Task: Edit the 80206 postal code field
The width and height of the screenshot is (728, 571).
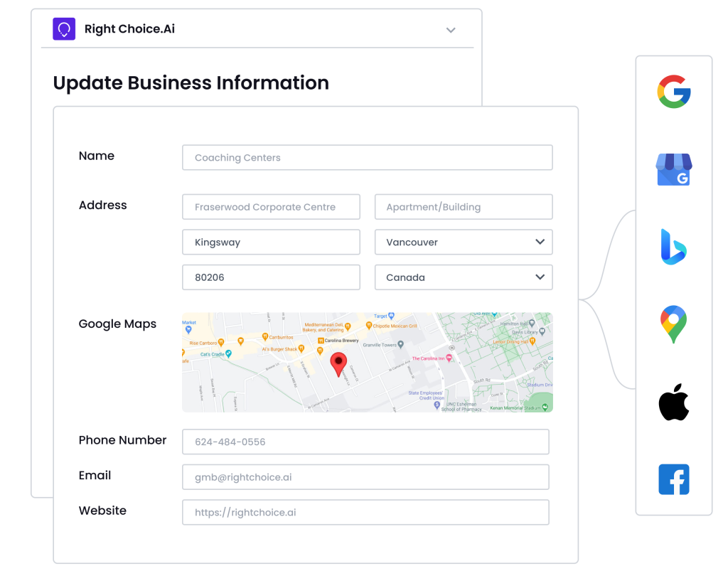Action: (x=271, y=277)
